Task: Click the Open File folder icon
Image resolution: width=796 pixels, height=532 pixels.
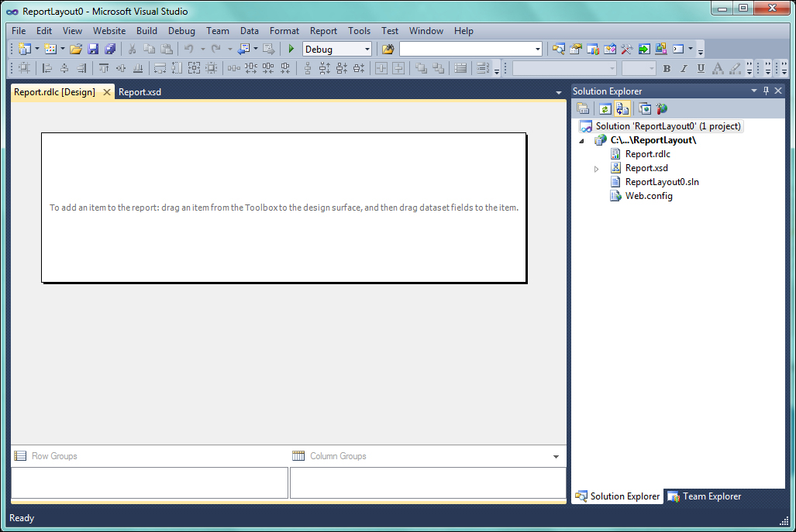Action: tap(76, 49)
